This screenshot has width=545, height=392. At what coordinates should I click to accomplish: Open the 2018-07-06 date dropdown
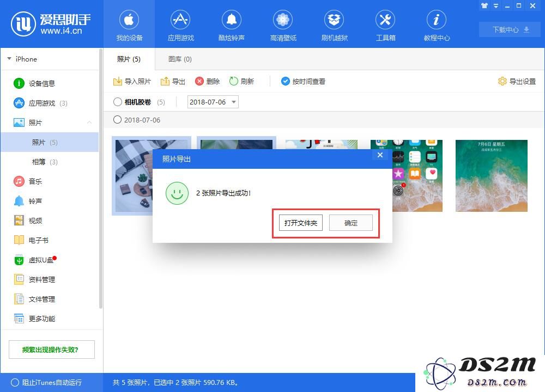coord(213,102)
